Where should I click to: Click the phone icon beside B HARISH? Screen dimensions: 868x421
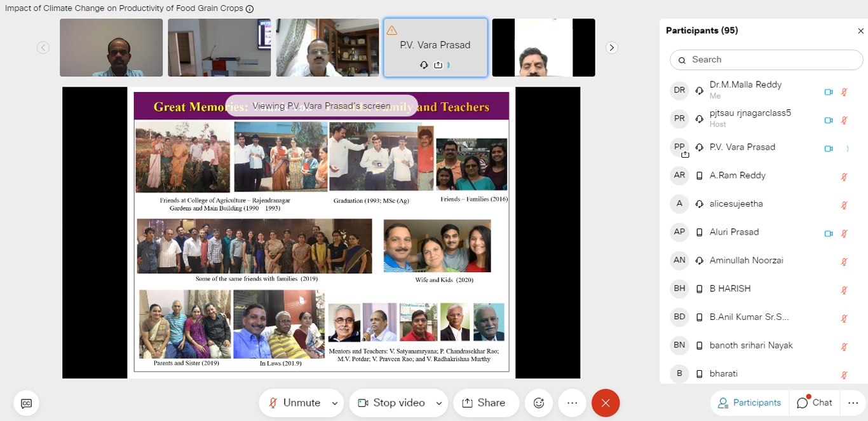click(x=699, y=289)
